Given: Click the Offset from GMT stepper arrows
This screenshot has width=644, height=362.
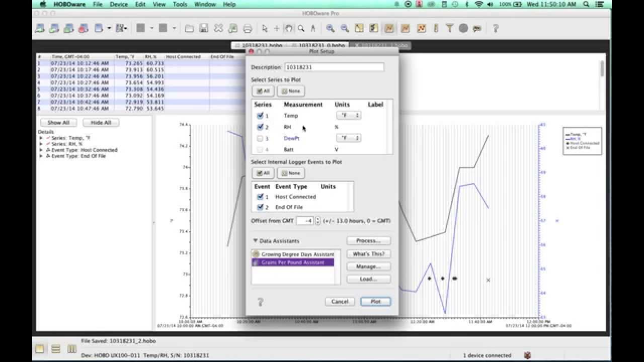Looking at the screenshot, I should 317,221.
